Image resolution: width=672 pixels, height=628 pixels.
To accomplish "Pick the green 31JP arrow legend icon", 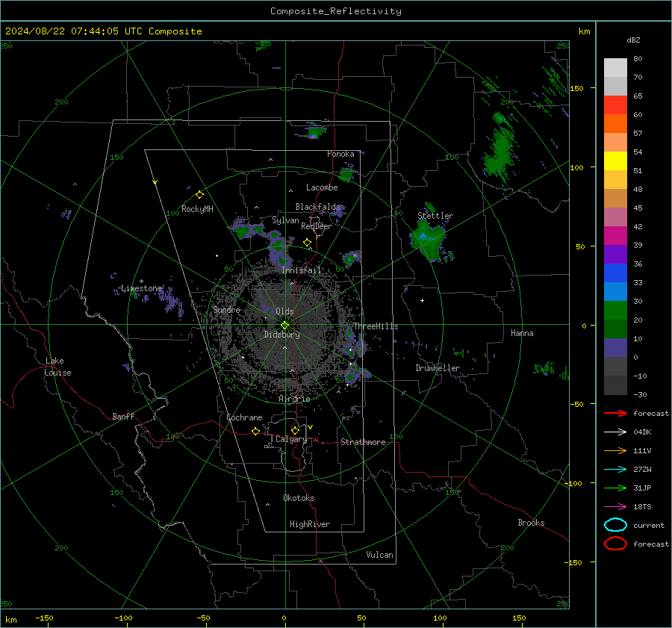I will pos(615,488).
